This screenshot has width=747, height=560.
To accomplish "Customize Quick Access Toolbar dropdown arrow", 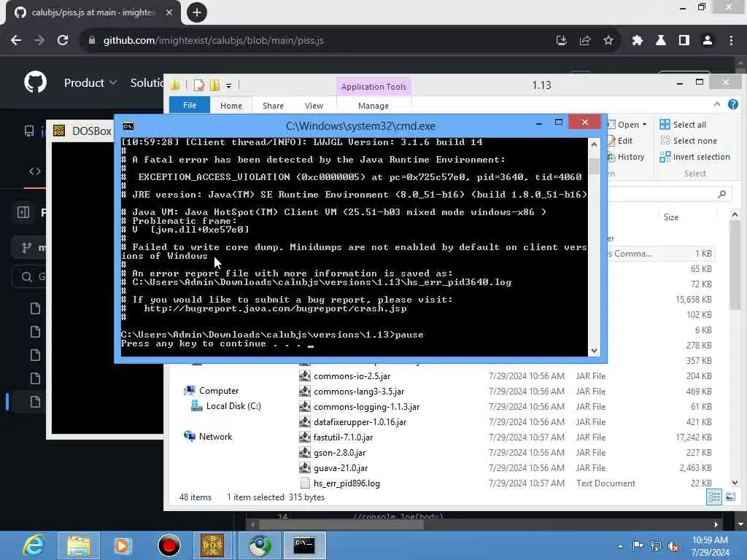I will (x=228, y=86).
